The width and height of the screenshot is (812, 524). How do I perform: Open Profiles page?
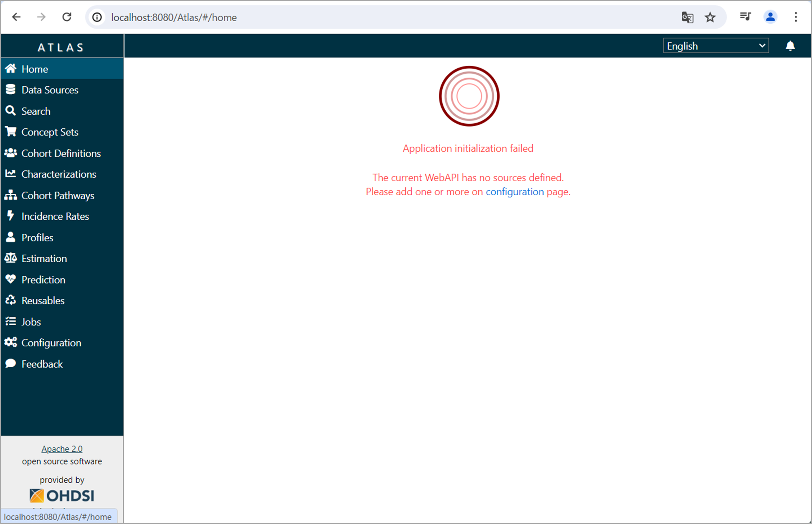click(x=62, y=237)
